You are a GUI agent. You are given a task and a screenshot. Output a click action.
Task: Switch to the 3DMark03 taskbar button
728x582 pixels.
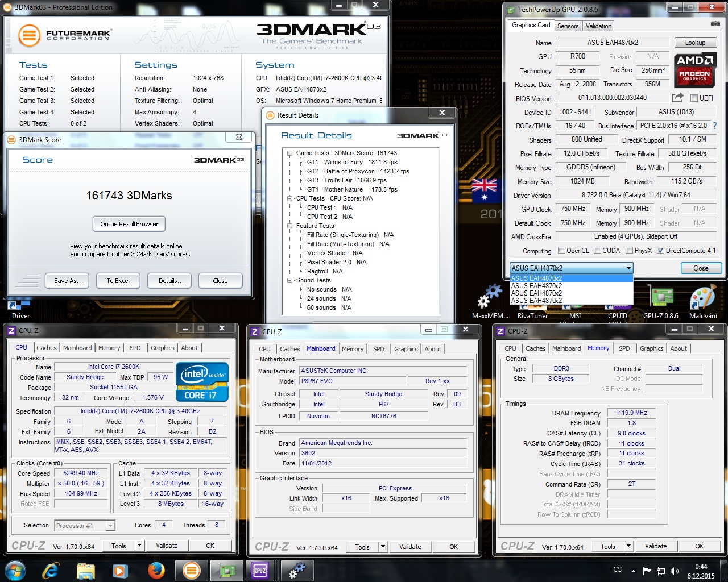click(x=192, y=570)
